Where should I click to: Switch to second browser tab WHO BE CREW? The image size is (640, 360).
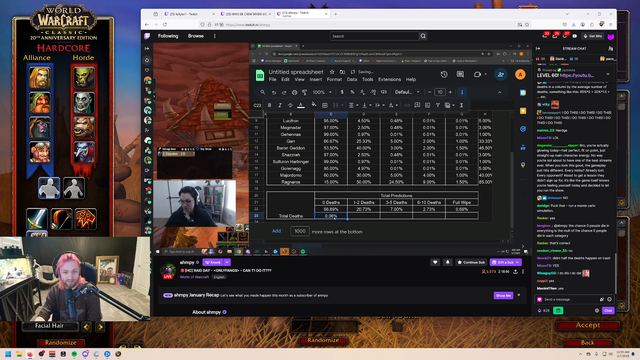pyautogui.click(x=246, y=14)
